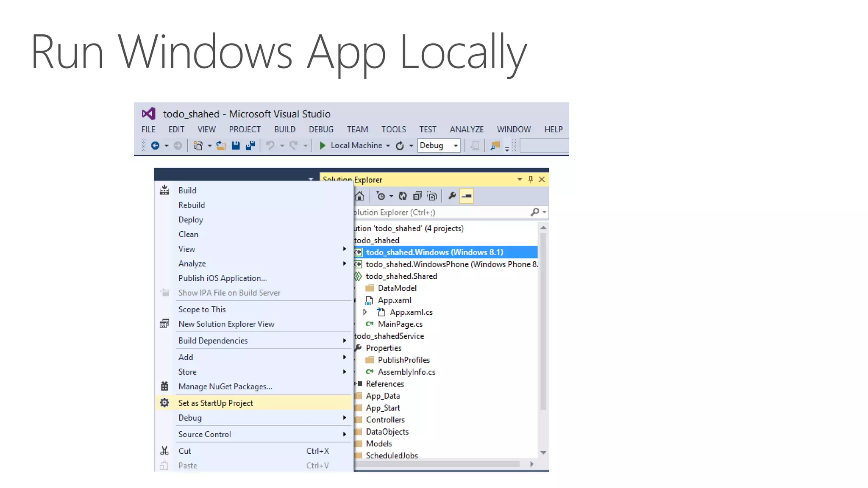Screen dimensions: 868x488
Task: Open the BUILD menu
Action: point(284,129)
